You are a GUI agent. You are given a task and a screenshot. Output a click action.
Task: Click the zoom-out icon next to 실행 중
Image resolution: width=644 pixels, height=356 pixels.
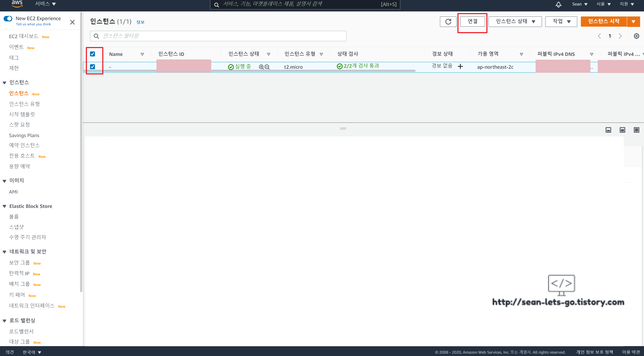[x=267, y=67]
